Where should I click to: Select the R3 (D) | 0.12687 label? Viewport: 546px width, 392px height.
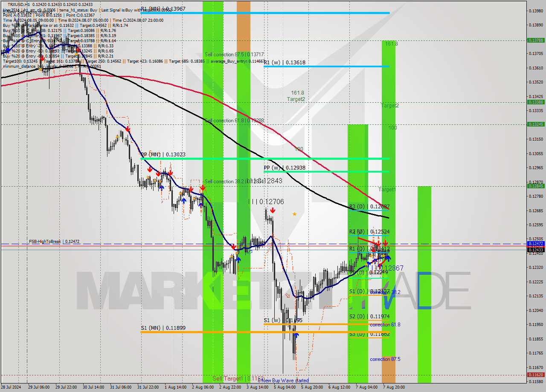[369, 207]
